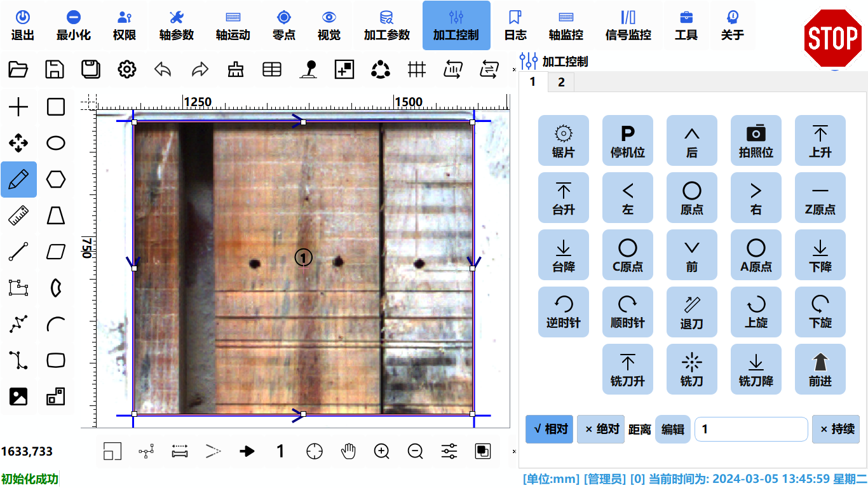This screenshot has width=868, height=488.
Task: Zoom out with the magnifier minus icon
Action: pyautogui.click(x=416, y=452)
